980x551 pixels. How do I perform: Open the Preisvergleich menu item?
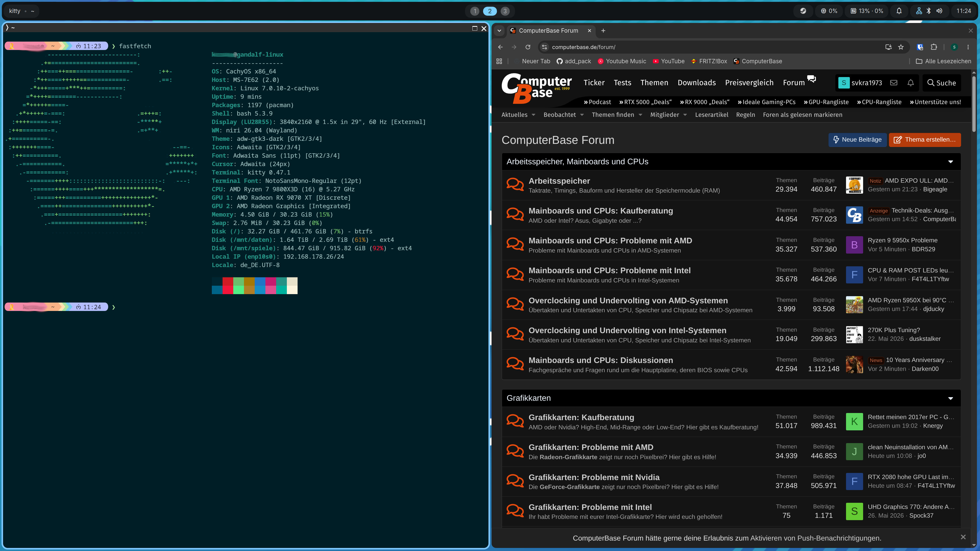[749, 83]
